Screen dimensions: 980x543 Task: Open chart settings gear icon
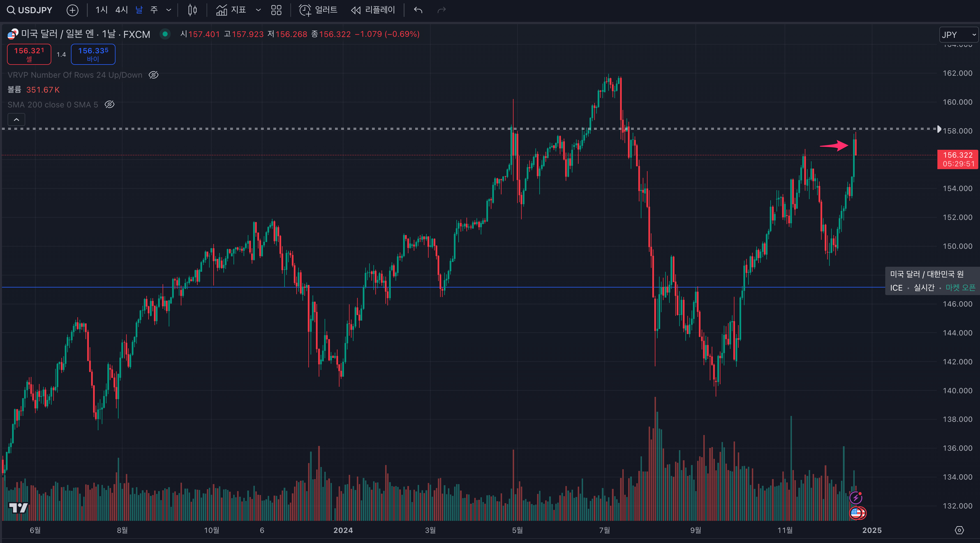click(x=959, y=530)
